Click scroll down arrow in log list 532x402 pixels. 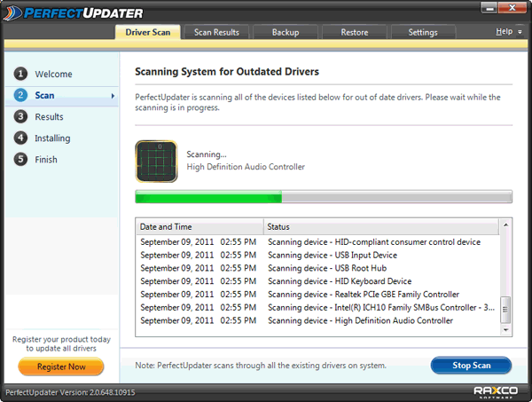505,329
